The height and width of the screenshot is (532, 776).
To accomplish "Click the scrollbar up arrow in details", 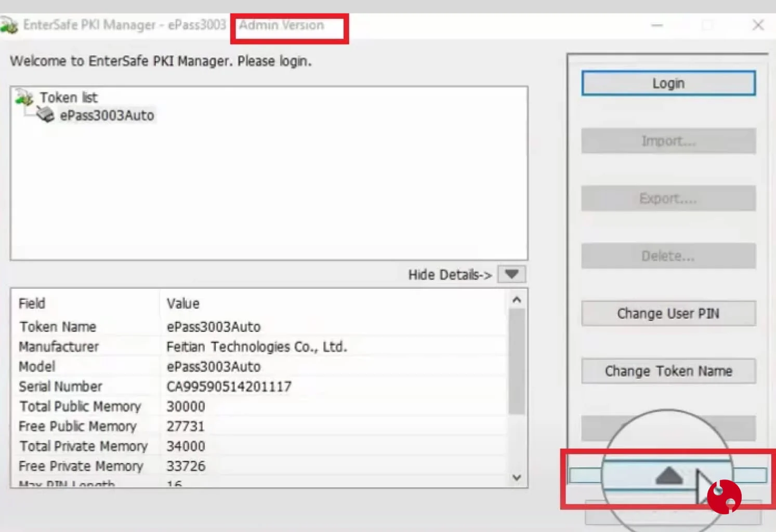I will 517,300.
